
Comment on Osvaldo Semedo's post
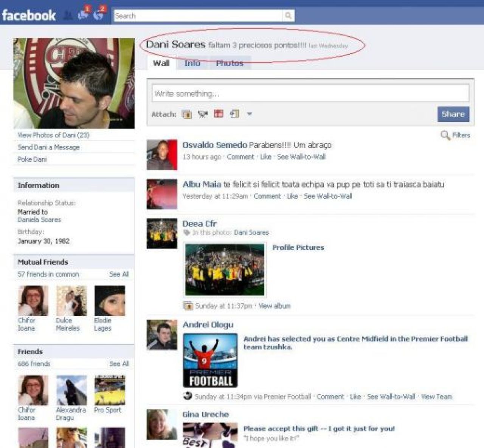tap(240, 157)
